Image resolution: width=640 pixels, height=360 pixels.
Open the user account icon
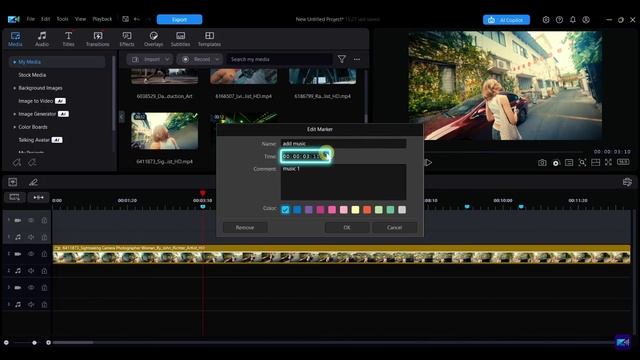586,20
